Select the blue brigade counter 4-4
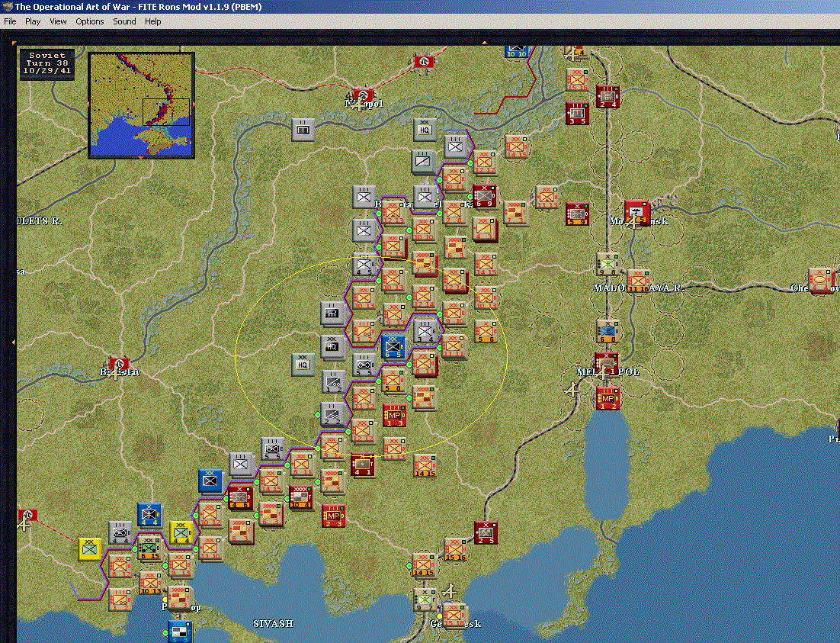Viewport: 840px width, 643px height. (x=149, y=514)
